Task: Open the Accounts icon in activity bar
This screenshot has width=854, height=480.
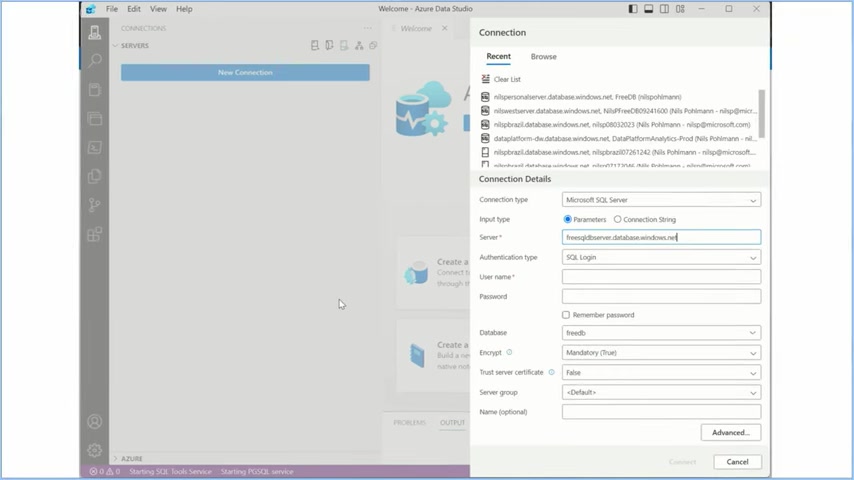Action: 95,422
